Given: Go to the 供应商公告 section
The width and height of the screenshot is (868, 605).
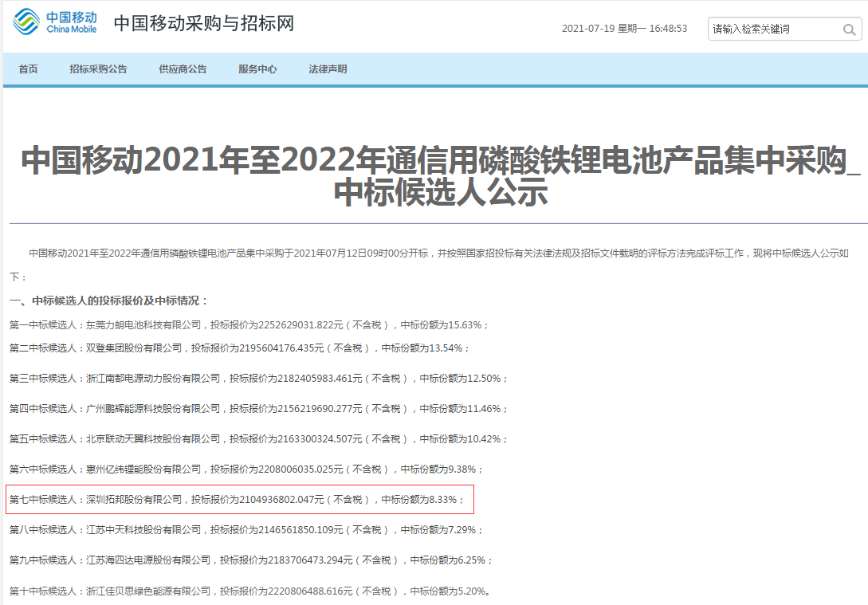Looking at the screenshot, I should tap(183, 69).
